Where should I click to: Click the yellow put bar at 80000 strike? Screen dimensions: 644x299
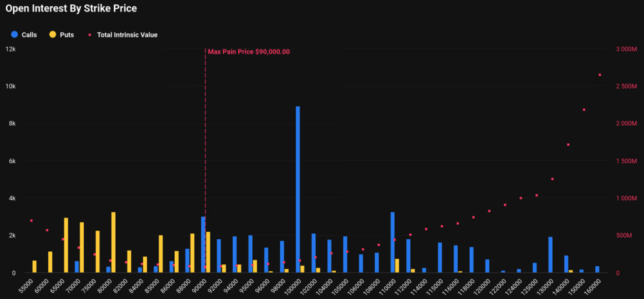[x=113, y=242]
